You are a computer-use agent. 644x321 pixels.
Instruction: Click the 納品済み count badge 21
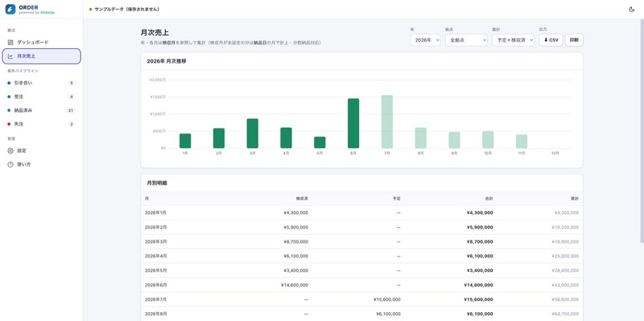click(x=71, y=110)
